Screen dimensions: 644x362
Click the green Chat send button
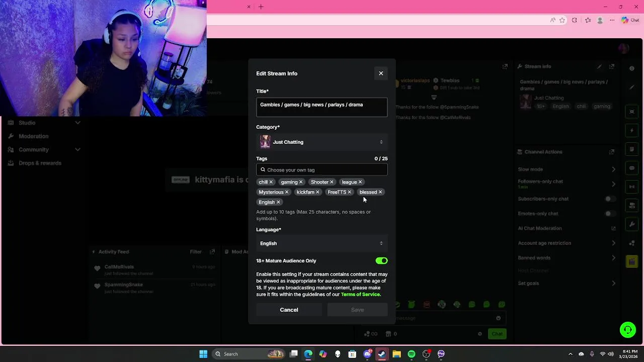(497, 334)
